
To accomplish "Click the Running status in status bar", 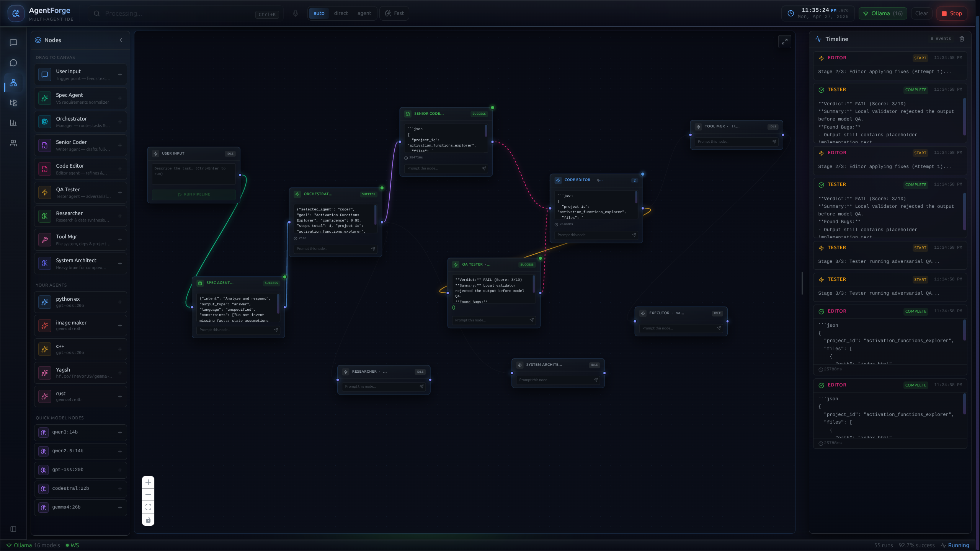I will [955, 545].
